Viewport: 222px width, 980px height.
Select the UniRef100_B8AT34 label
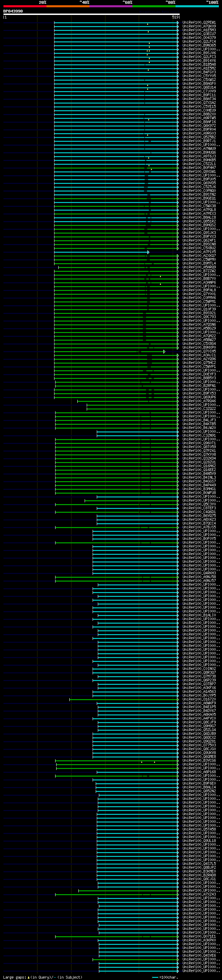tap(199, 99)
